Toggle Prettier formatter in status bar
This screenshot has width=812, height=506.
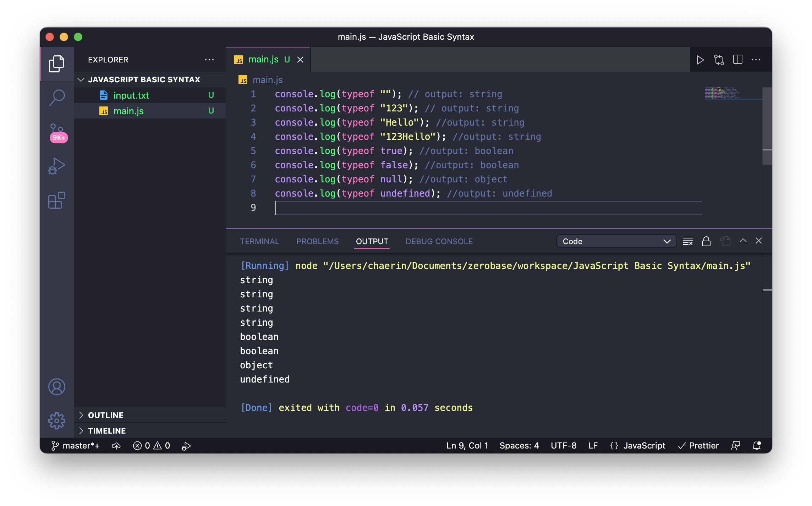tap(698, 445)
